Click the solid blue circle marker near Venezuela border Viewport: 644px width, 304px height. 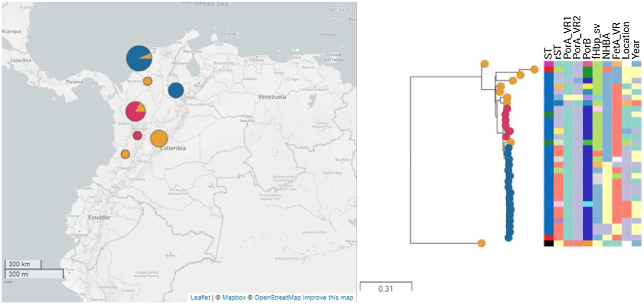click(x=176, y=90)
